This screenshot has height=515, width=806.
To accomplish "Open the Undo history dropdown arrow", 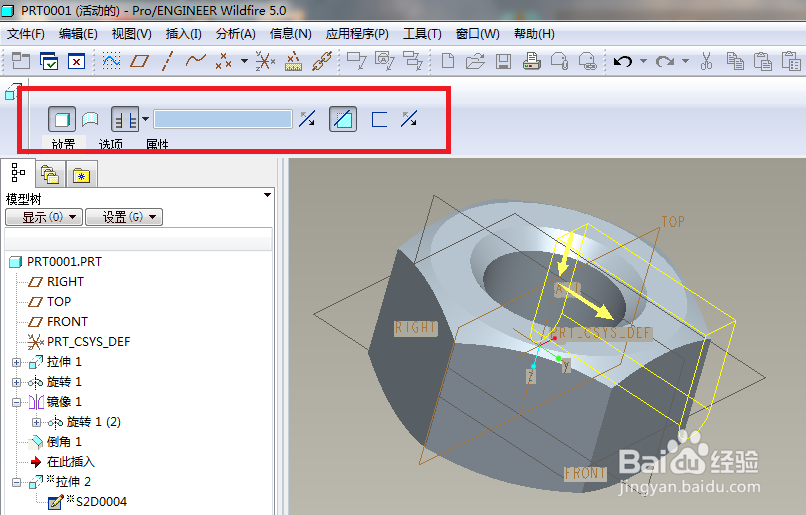I will pyautogui.click(x=643, y=61).
